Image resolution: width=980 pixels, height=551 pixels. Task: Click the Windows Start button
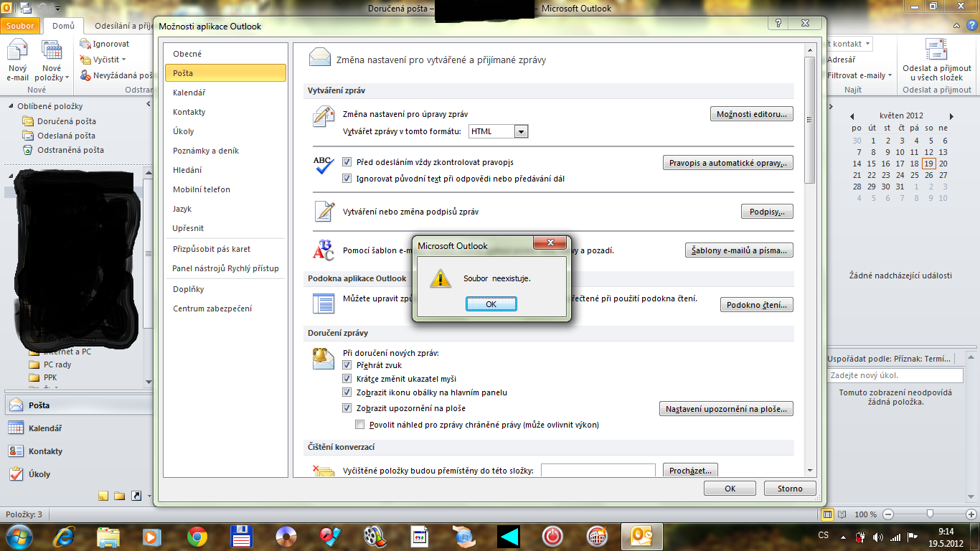click(x=19, y=536)
